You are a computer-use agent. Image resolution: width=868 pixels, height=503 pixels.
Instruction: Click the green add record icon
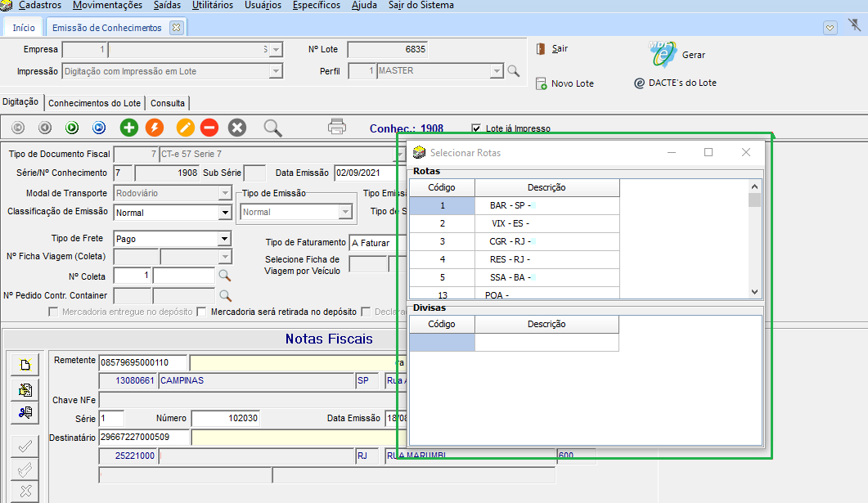[128, 128]
